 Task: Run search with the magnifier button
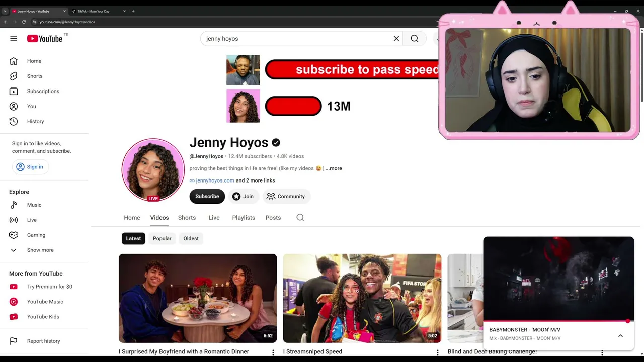(x=415, y=39)
